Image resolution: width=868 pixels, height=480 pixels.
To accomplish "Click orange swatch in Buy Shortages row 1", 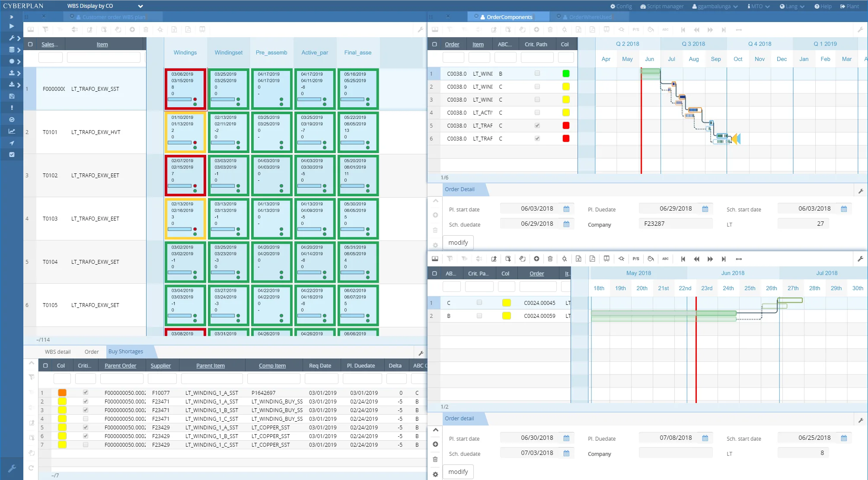I will tap(62, 393).
